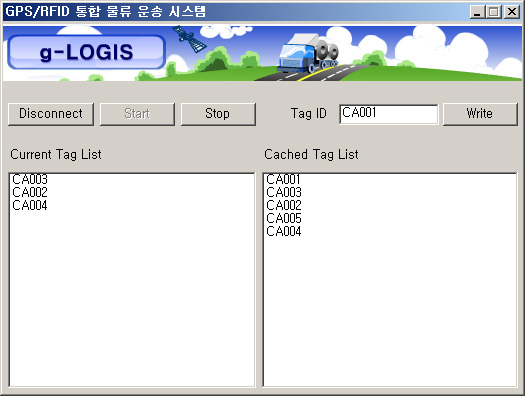Minimize the g-LOGIS window
This screenshot has width=525, height=396.
[477, 12]
